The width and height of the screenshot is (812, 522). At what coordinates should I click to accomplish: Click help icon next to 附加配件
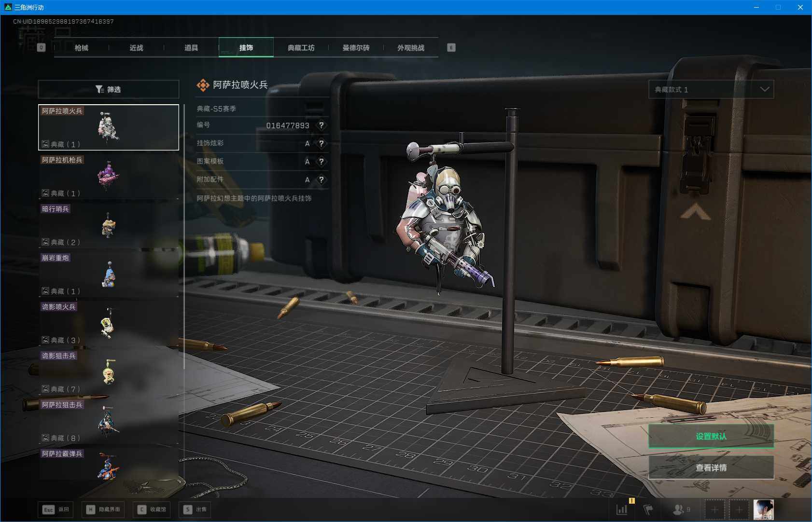pos(322,180)
